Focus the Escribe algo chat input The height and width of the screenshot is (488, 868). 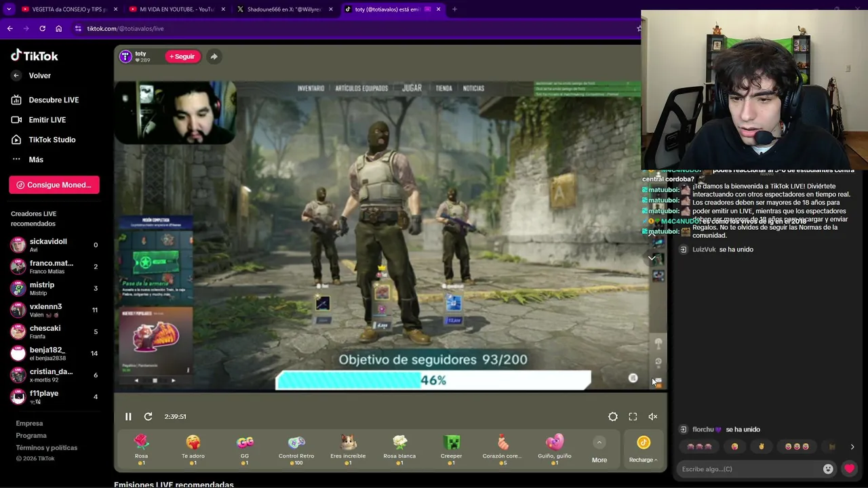pos(749,469)
